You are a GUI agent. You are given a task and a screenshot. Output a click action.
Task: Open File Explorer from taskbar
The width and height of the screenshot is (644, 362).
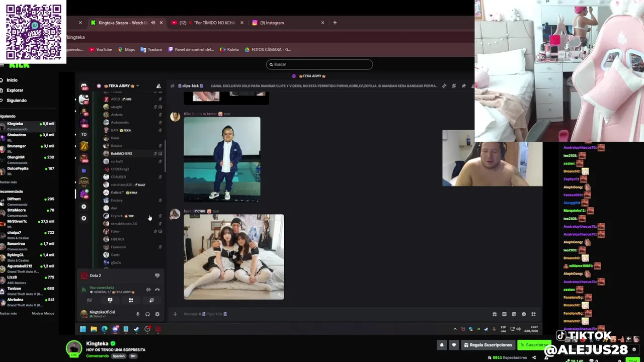[94, 329]
